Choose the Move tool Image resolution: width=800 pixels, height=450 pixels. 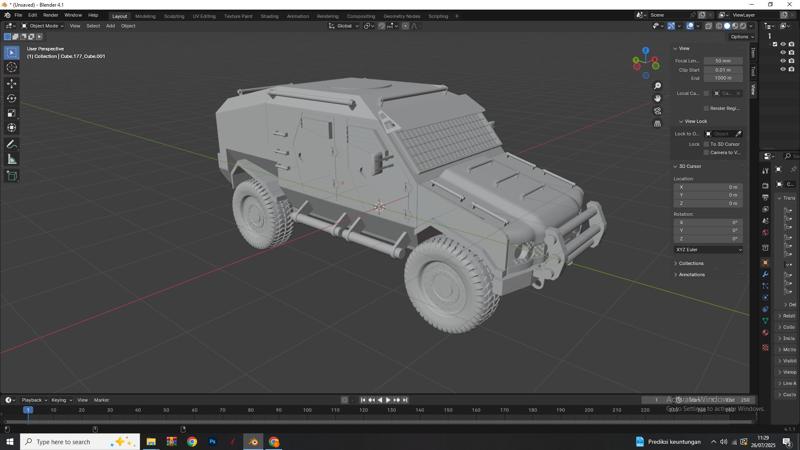coord(12,83)
